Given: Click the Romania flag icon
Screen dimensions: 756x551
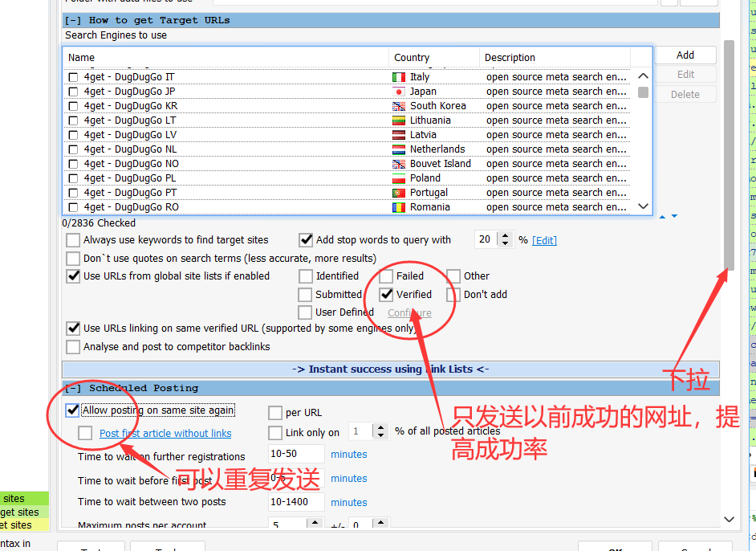Looking at the screenshot, I should pyautogui.click(x=399, y=206).
